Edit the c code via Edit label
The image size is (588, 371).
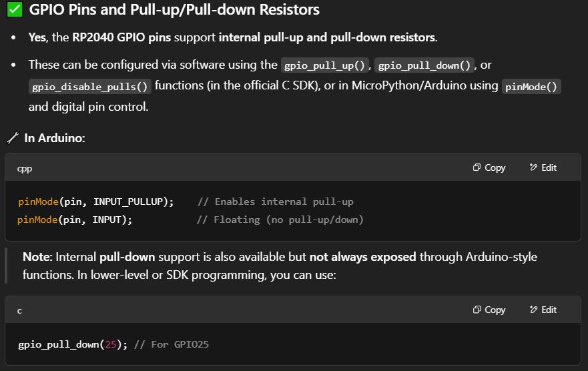click(549, 310)
